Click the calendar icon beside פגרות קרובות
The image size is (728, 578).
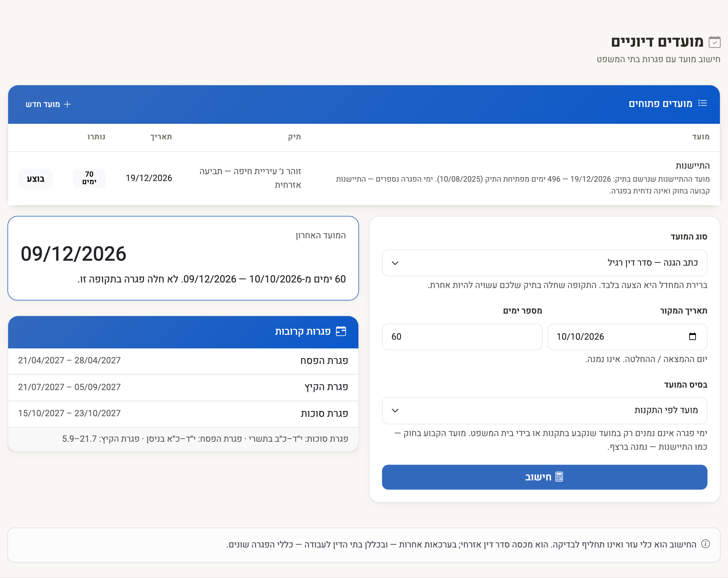click(x=341, y=331)
